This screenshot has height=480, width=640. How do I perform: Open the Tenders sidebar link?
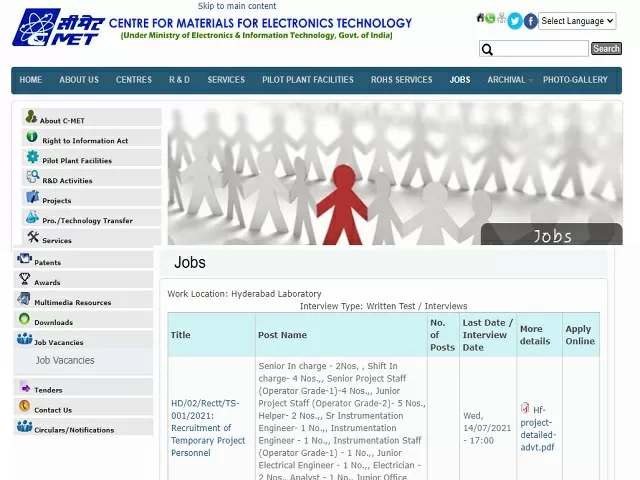coord(48,390)
